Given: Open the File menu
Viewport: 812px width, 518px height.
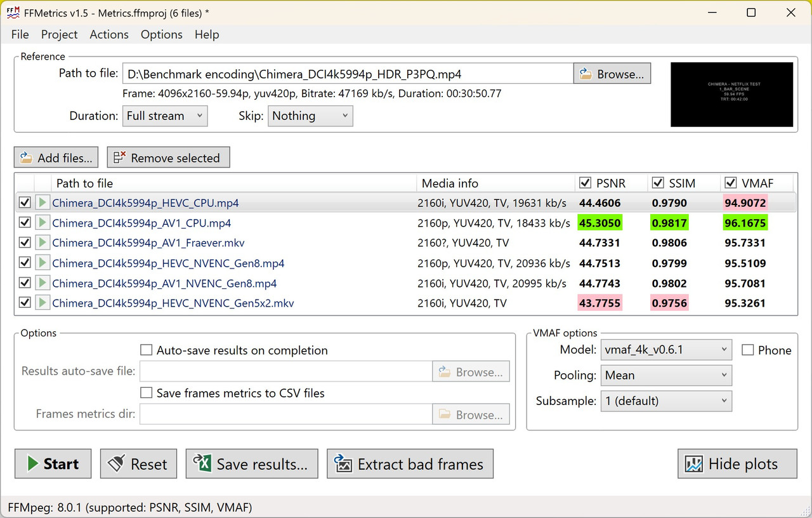Looking at the screenshot, I should point(20,34).
